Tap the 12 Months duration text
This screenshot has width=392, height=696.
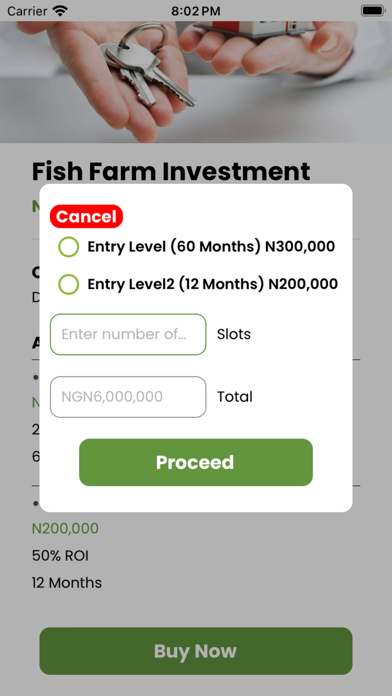tap(67, 583)
